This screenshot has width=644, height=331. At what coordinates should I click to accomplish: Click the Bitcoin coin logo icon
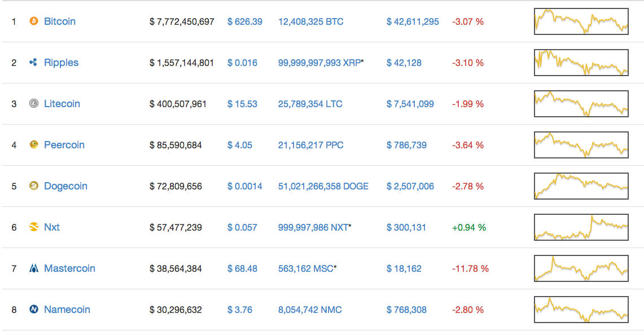34,21
